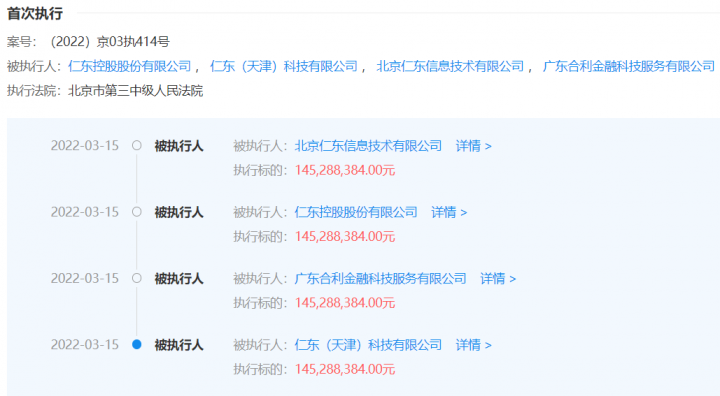Open 广东合利金融科技服务有限公司 link in timeline

tap(380, 278)
